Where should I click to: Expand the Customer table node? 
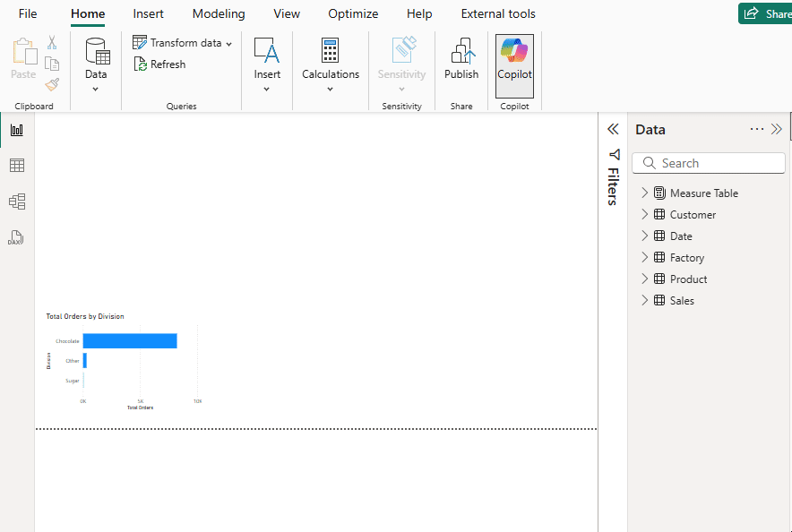[x=644, y=215]
